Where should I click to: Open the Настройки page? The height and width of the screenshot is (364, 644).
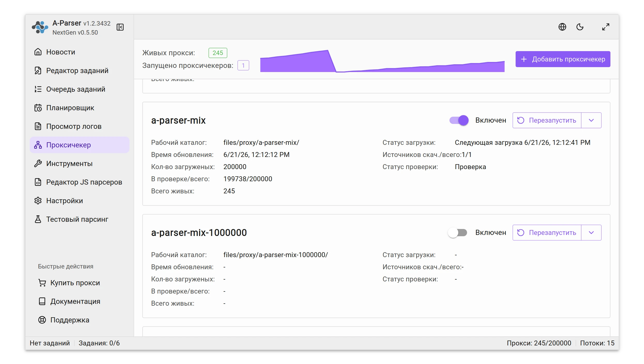[80, 201]
